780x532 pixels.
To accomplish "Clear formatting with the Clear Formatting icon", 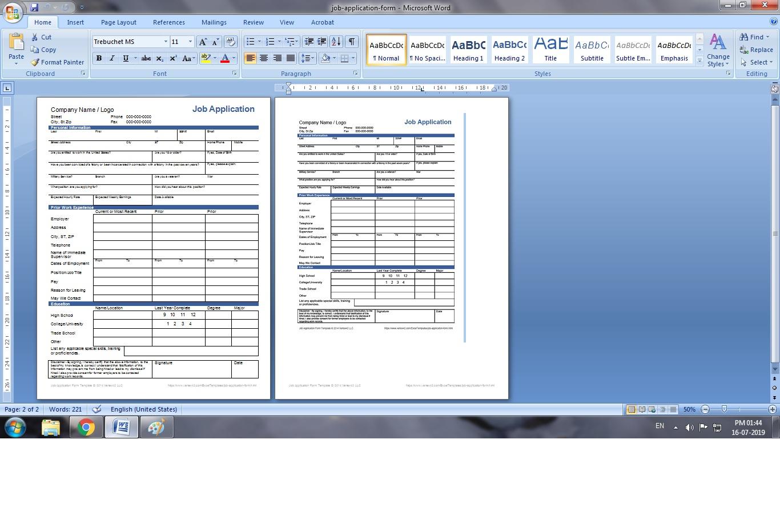I will [x=231, y=41].
